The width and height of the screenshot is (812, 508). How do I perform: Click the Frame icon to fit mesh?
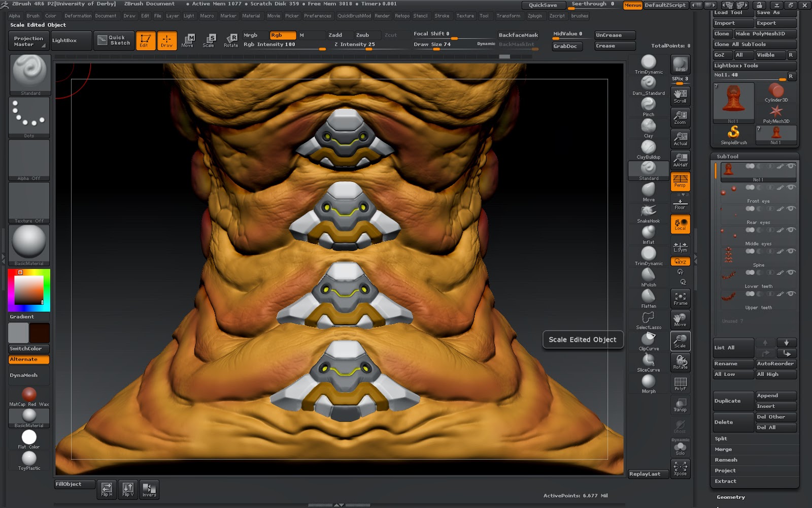pos(680,298)
